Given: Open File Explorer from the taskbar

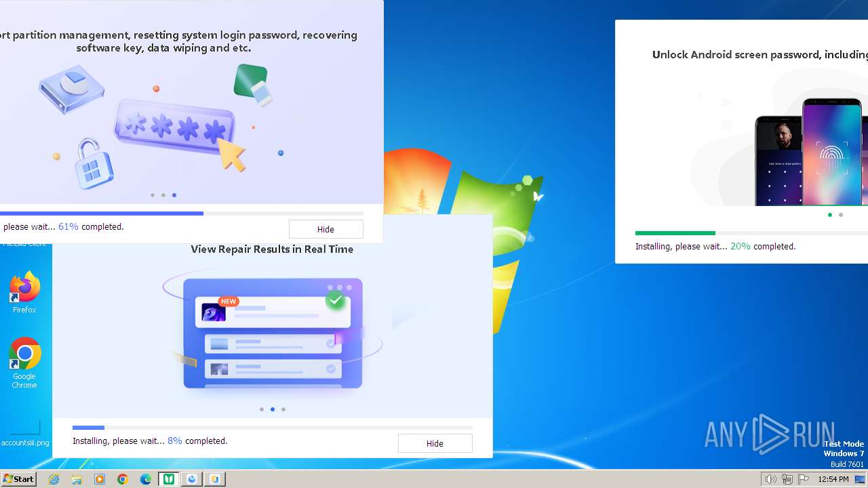Looking at the screenshot, I should (x=77, y=479).
